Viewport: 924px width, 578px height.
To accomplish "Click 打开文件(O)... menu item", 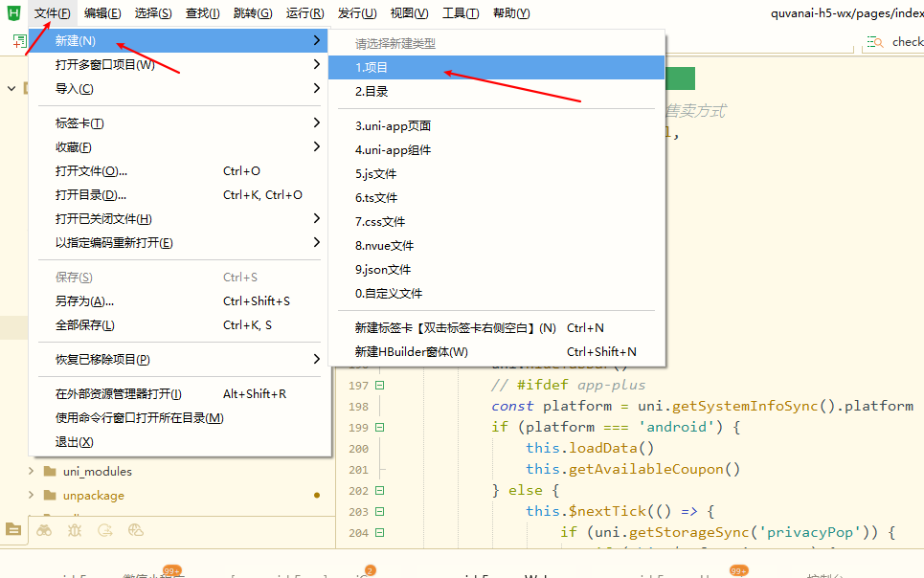I will click(x=180, y=171).
